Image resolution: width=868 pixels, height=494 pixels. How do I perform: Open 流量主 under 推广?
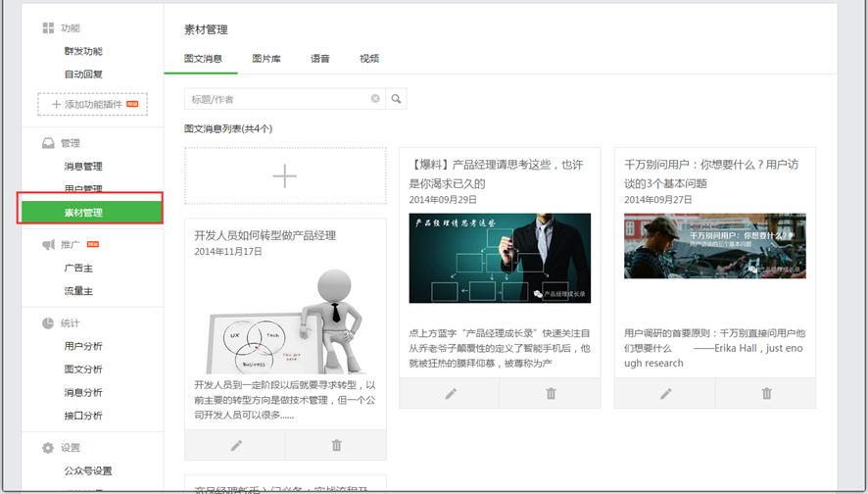[78, 291]
